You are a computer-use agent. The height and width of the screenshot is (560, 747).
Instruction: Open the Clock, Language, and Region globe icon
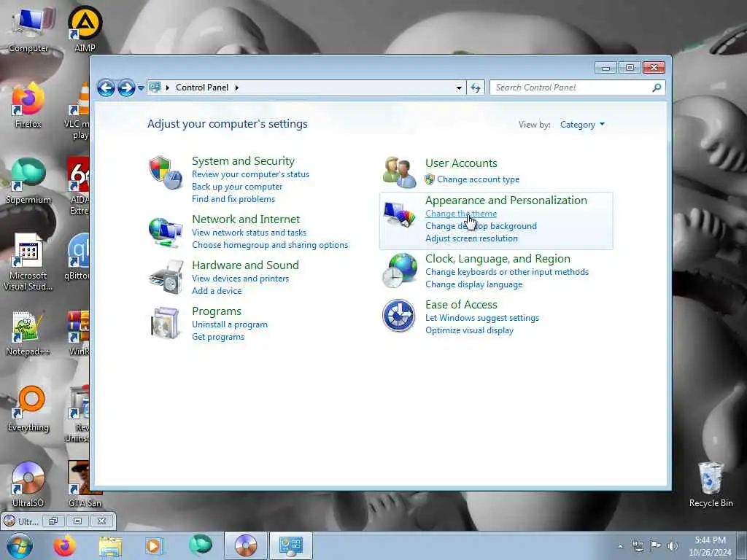click(399, 271)
